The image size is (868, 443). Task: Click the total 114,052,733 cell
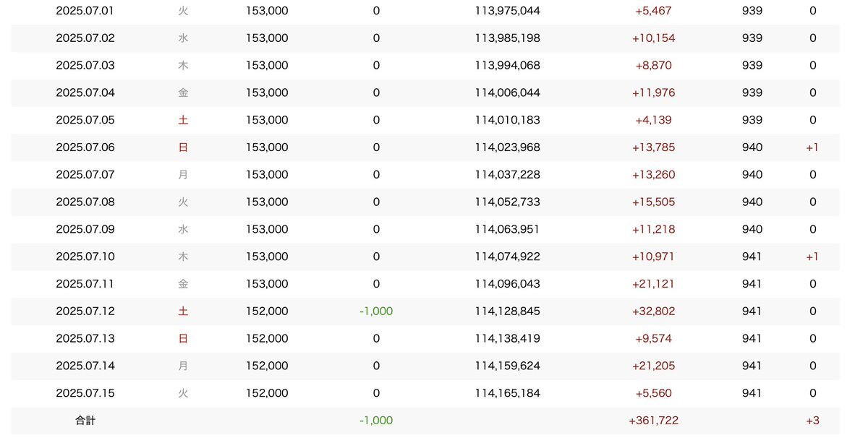[x=508, y=202]
